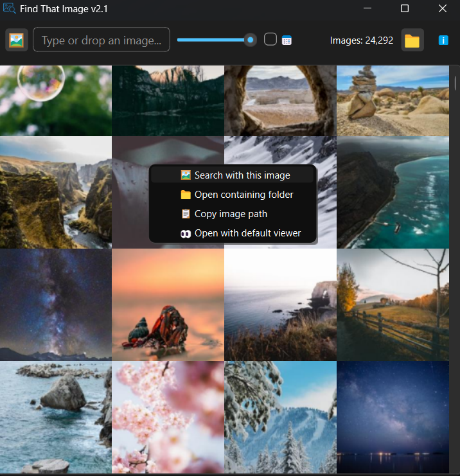
Task: Select the snowy pine mountain thumbnail
Action: tap(281, 417)
